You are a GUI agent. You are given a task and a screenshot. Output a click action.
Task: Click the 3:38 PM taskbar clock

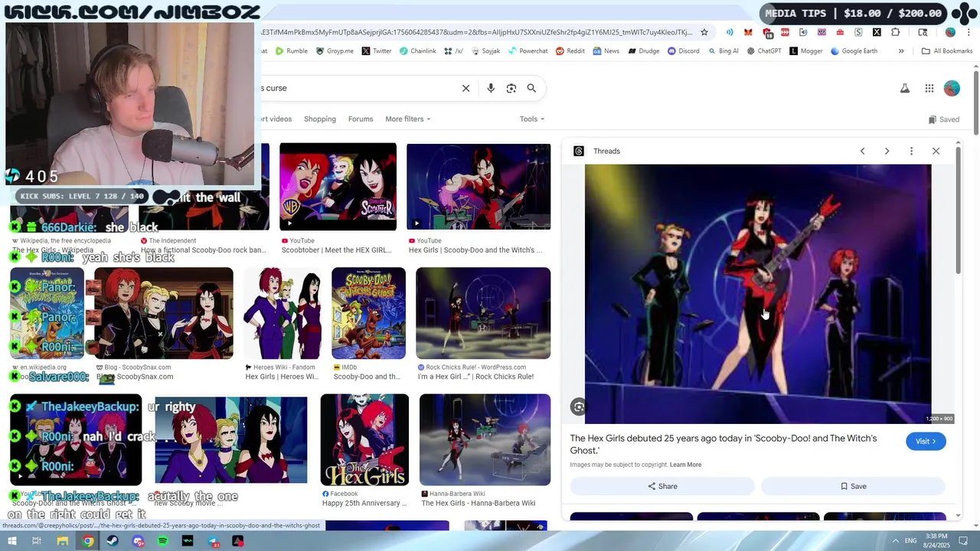pyautogui.click(x=937, y=540)
